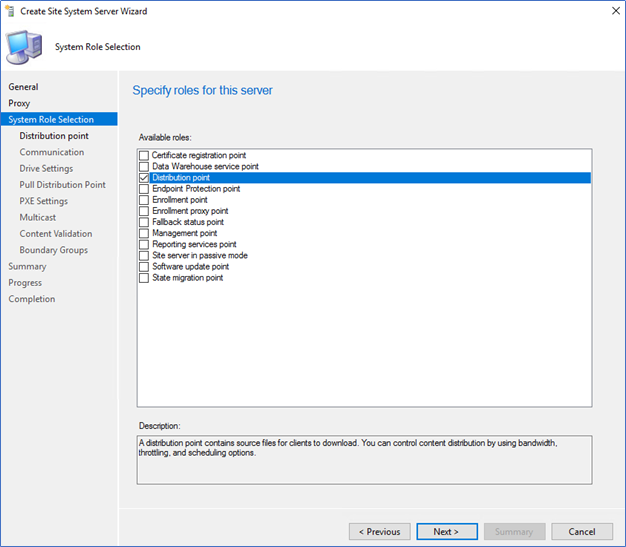Click the Next button
The width and height of the screenshot is (626, 547).
[x=447, y=531]
